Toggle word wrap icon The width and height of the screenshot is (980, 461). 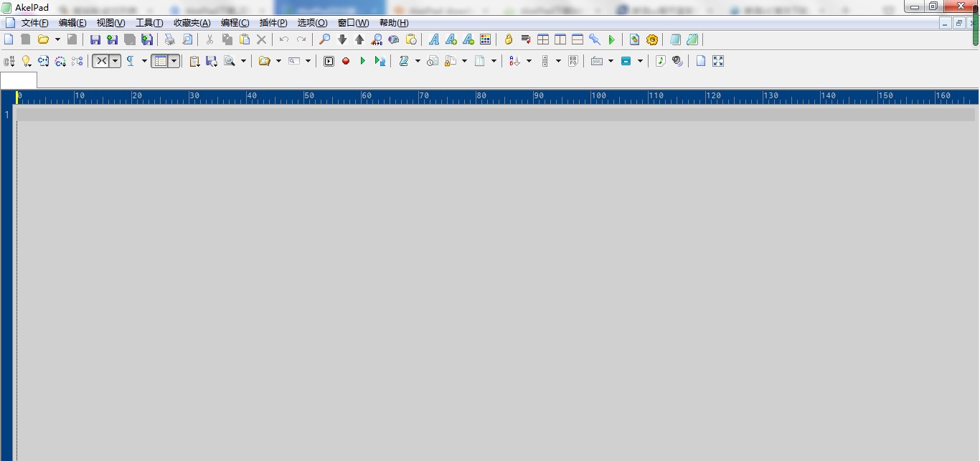pos(526,39)
